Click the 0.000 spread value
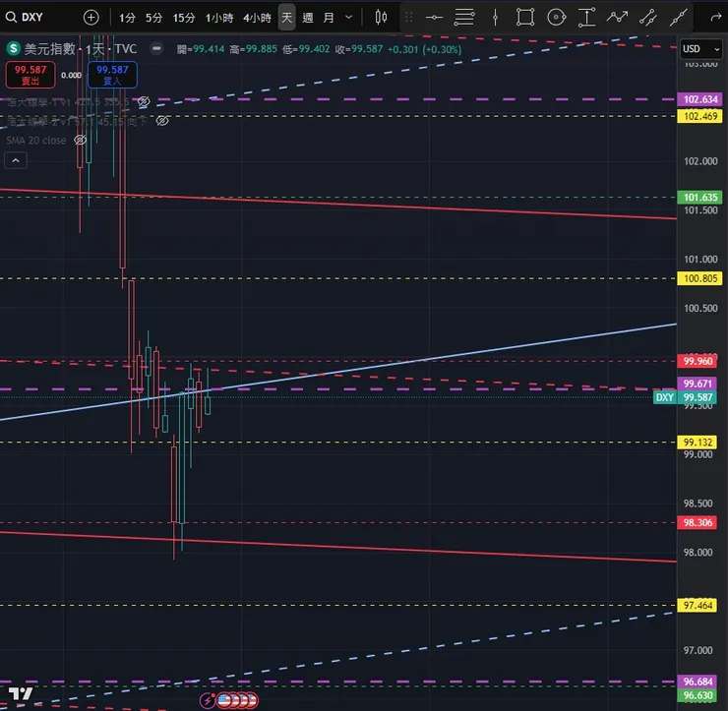 (x=71, y=75)
